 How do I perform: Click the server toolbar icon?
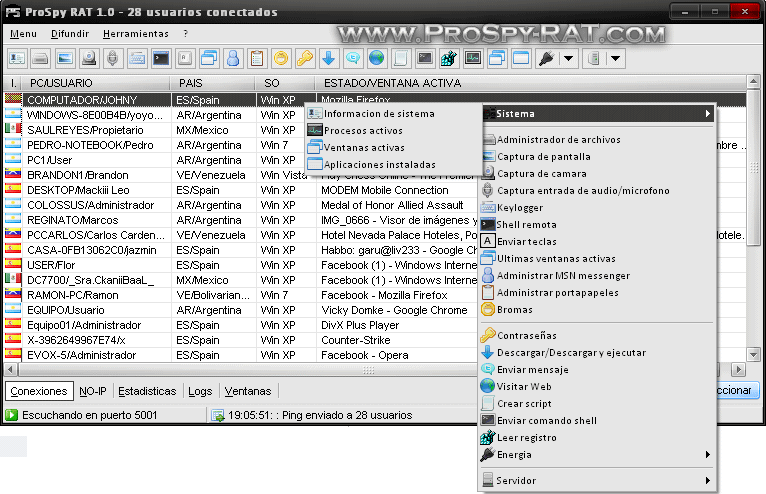594,59
